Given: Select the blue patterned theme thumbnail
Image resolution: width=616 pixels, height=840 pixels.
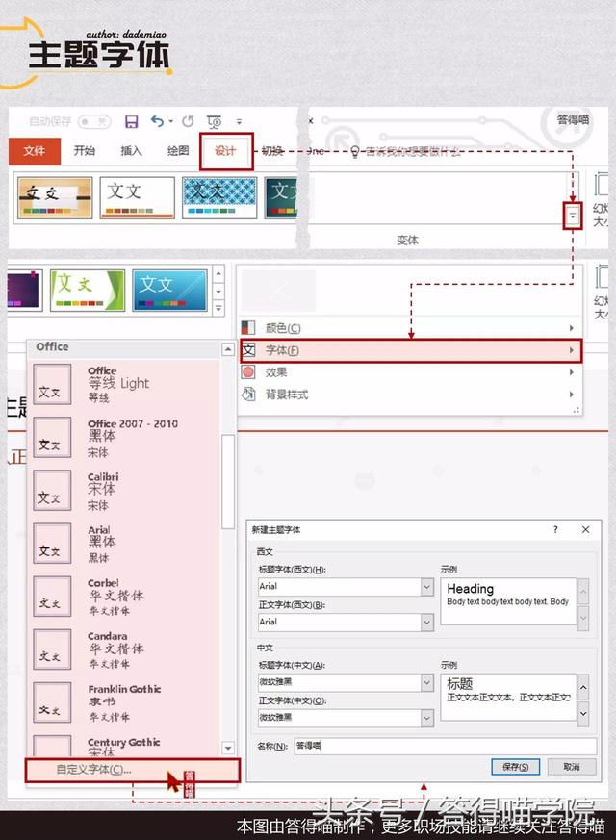Looking at the screenshot, I should point(219,197).
